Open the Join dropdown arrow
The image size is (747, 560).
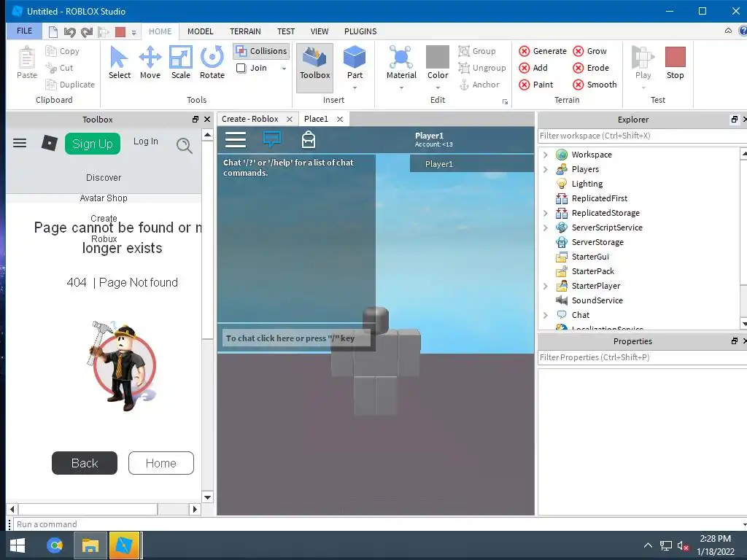point(284,69)
